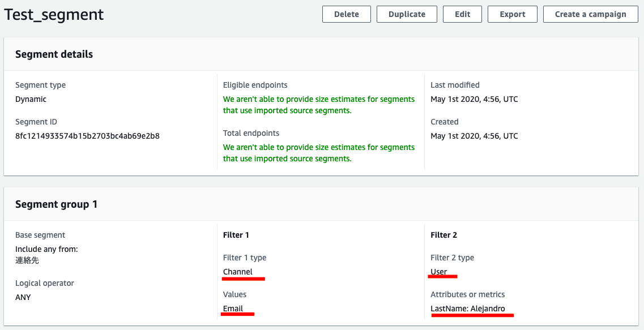The height and width of the screenshot is (330, 644).
Task: Click the LastName: Alejandro attribute
Action: pos(468,308)
